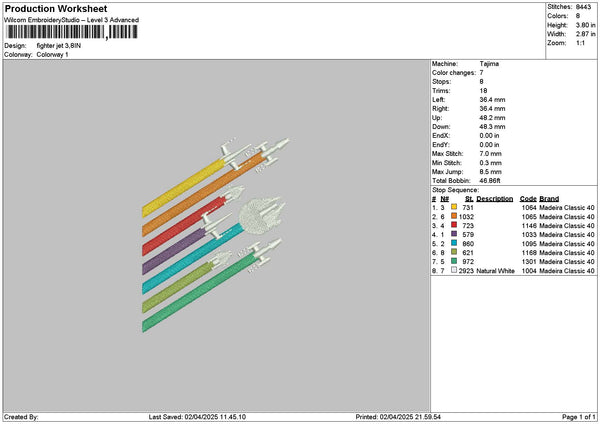Select the "EndX:" label
The width and height of the screenshot is (600, 424).
(441, 136)
